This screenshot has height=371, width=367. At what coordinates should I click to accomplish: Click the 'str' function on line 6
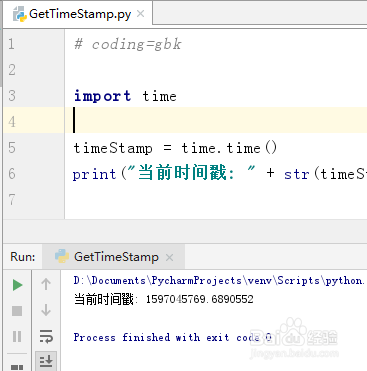pos(297,174)
